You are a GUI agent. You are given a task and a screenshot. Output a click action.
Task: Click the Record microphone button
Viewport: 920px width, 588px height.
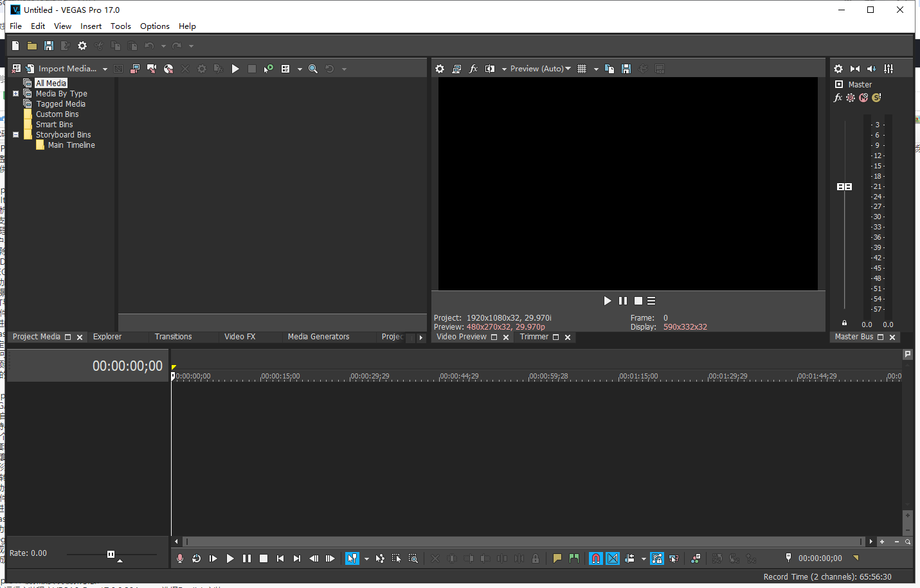[180, 558]
